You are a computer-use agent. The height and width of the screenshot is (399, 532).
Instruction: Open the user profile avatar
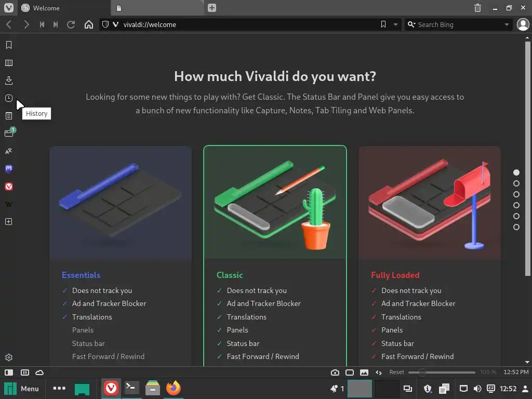[x=523, y=24]
